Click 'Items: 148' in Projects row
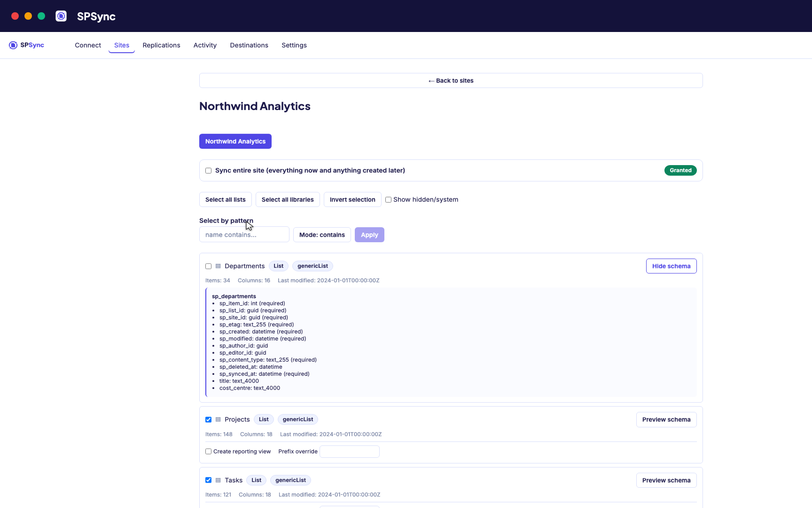Viewport: 812px width, 508px height. coord(219,434)
